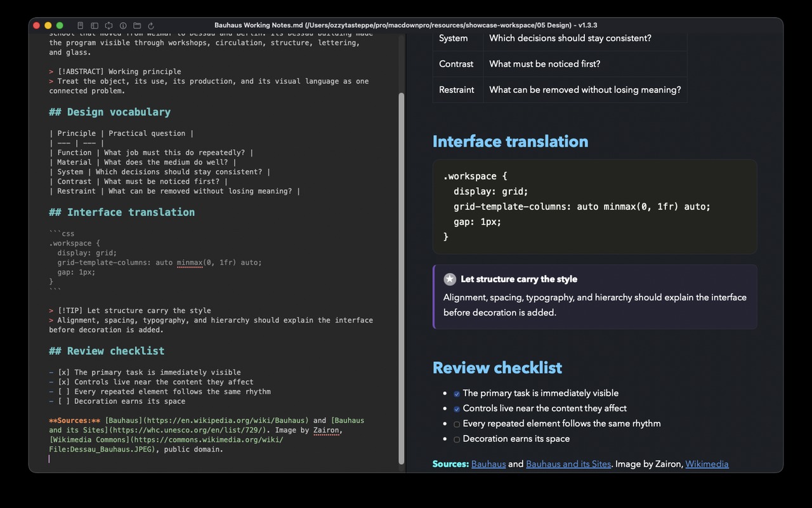
Task: Click the '| Material |' row in editor
Action: coord(143,162)
